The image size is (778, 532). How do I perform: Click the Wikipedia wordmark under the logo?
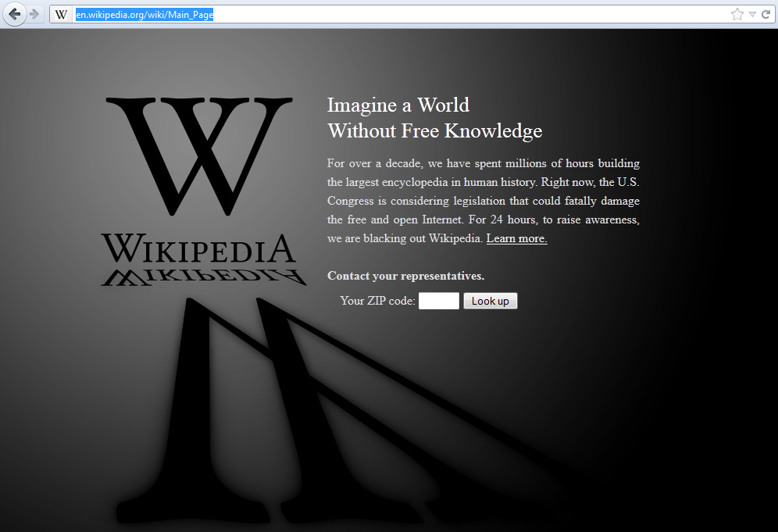tap(198, 249)
